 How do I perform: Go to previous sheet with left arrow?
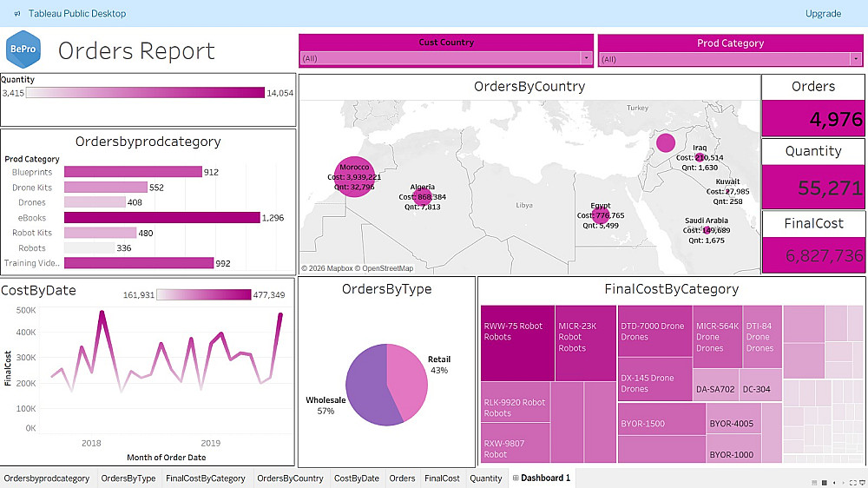(835, 483)
